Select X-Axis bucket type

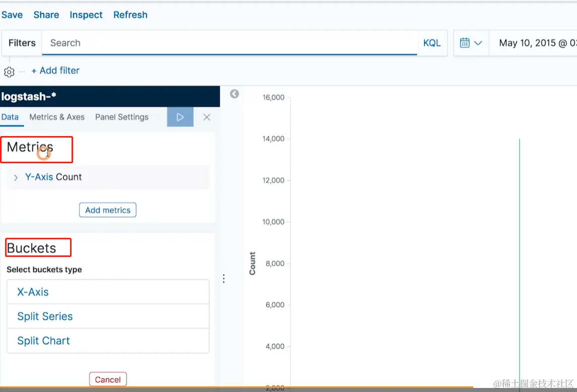[x=108, y=292]
